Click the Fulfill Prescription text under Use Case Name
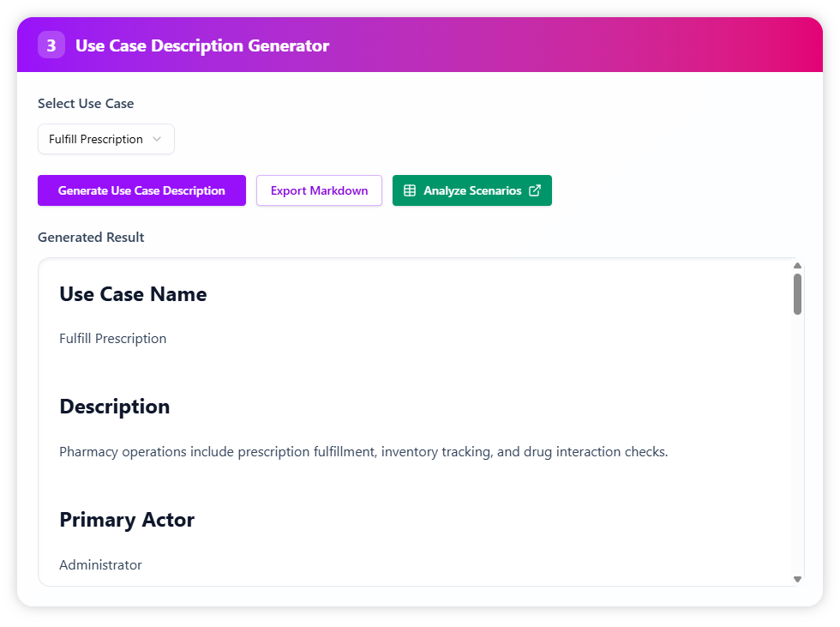840x627 pixels. (x=112, y=339)
